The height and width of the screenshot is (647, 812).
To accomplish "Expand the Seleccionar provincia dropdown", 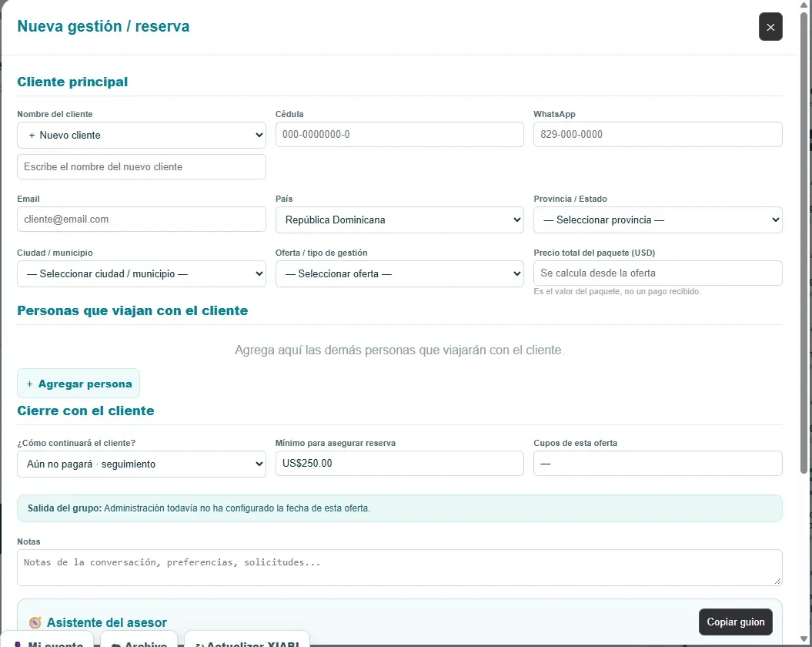I will click(x=657, y=220).
